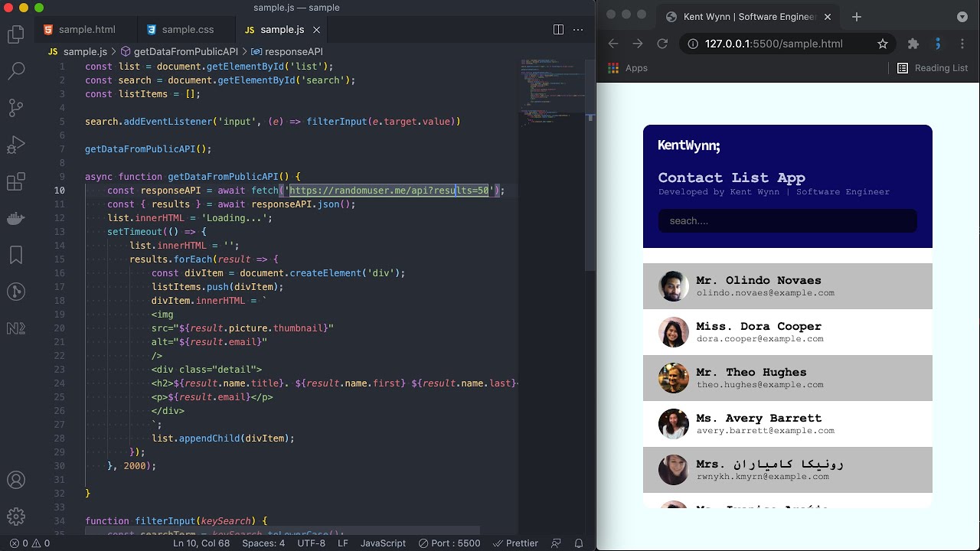Open the Source Control view
This screenshot has width=980, height=551.
tap(16, 107)
